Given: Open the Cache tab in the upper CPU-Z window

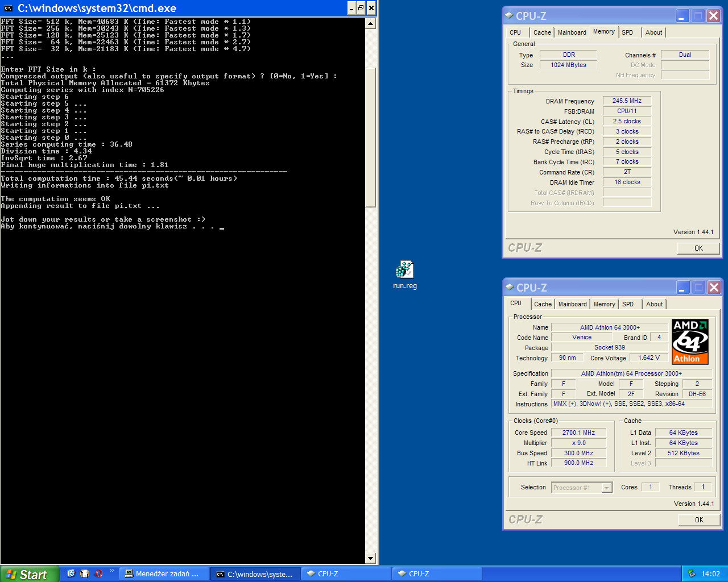Looking at the screenshot, I should 542,32.
